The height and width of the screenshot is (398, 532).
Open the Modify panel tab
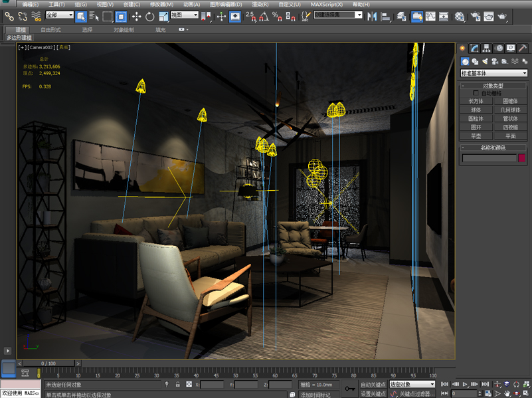click(x=474, y=48)
